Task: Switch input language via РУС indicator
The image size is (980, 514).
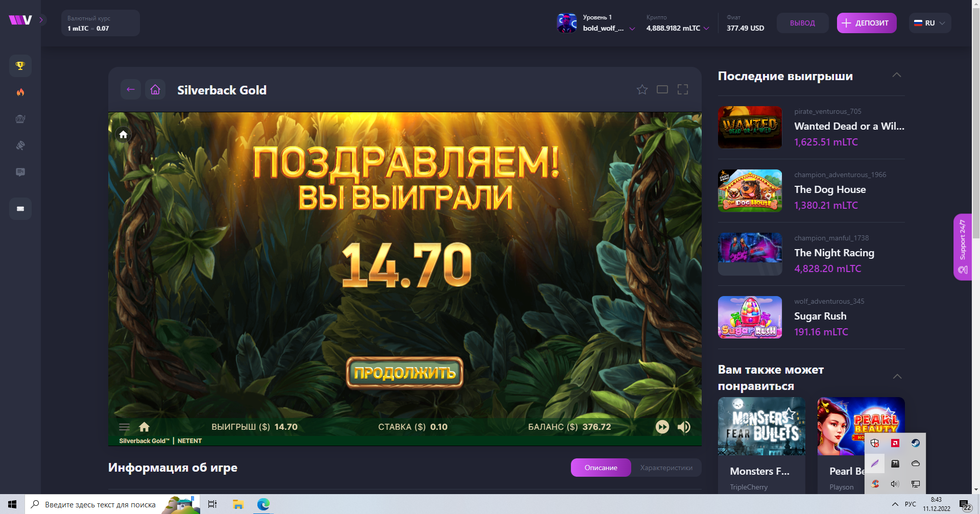Action: coord(911,504)
